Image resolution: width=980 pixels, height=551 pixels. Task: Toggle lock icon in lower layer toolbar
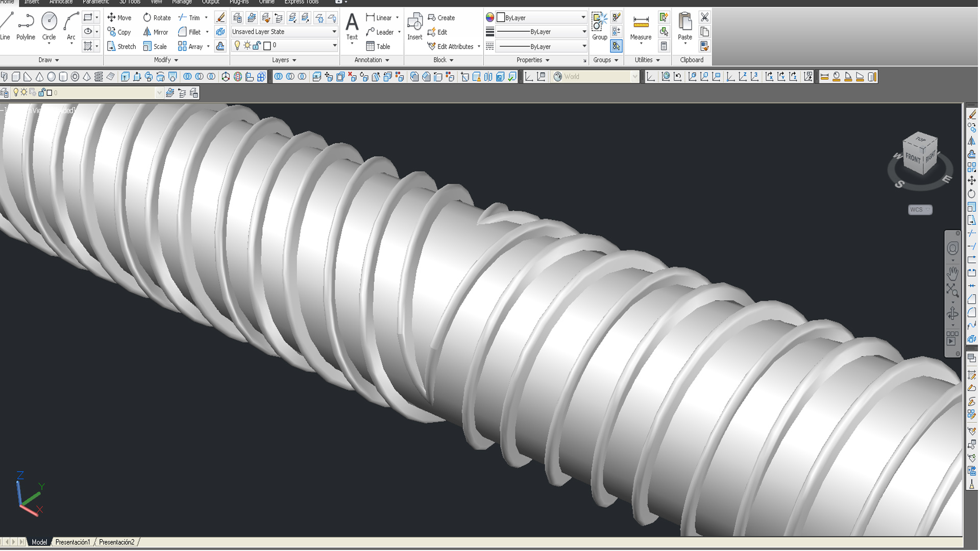[x=42, y=92]
